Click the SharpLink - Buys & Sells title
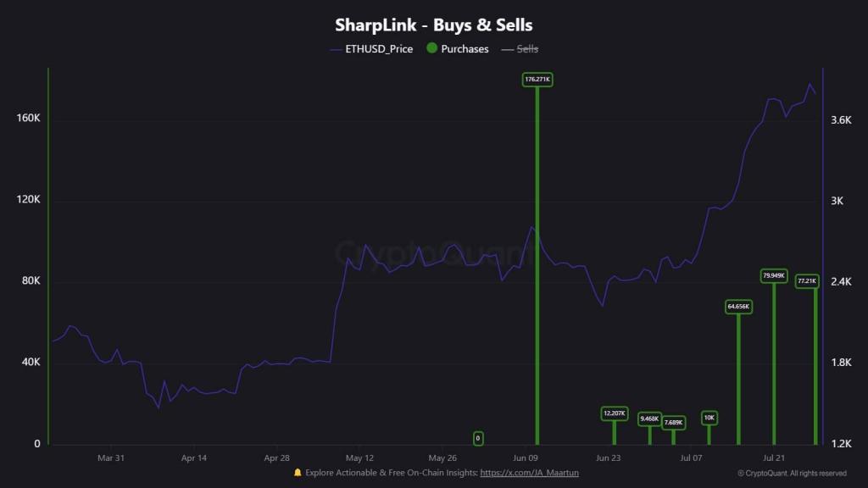 tap(433, 25)
